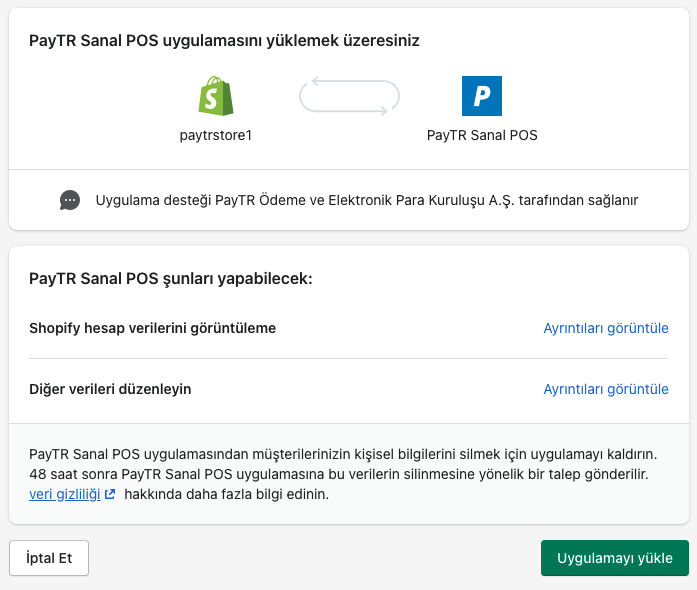697x590 pixels.
Task: Select the Diğer verileri düzenleyin label
Action: pos(110,389)
